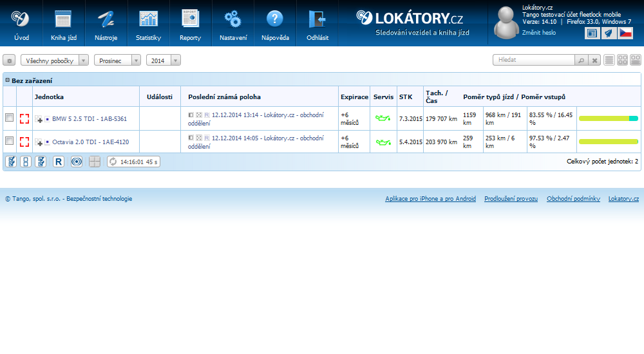Screen dimensions: 644x354
Task: Tick the checkbox for BMW 5 2.5 TDI
Action: (x=9, y=118)
